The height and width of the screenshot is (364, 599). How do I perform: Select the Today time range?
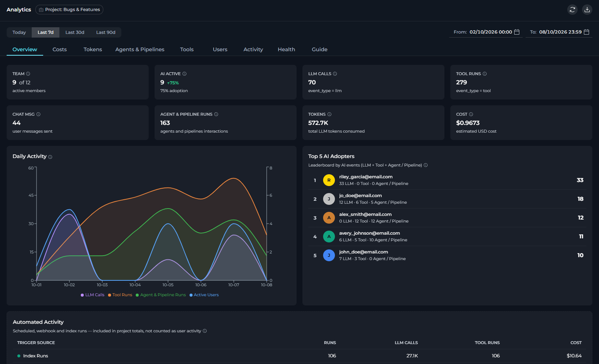coord(19,32)
